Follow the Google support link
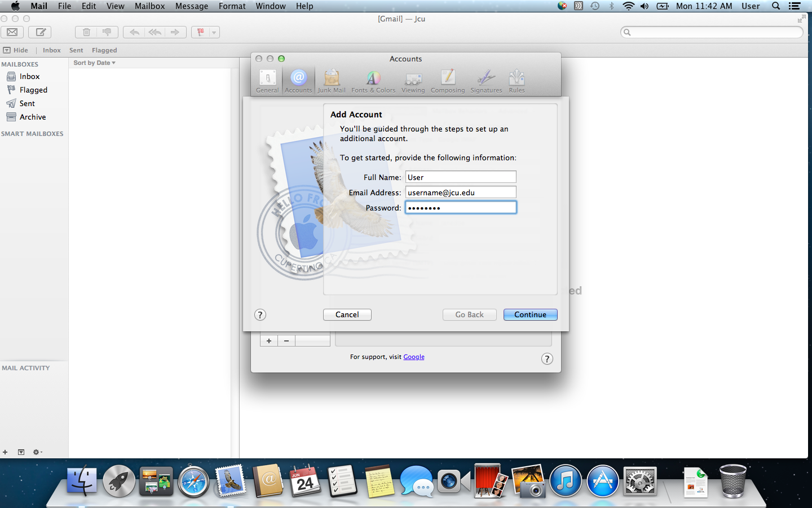Viewport: 812px width, 508px height. (x=414, y=357)
